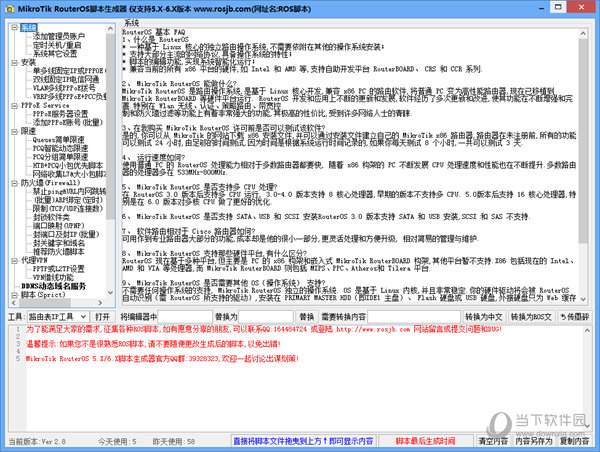Select PCQ智能动态限速 tree item
The image size is (600, 452).
coord(60,148)
